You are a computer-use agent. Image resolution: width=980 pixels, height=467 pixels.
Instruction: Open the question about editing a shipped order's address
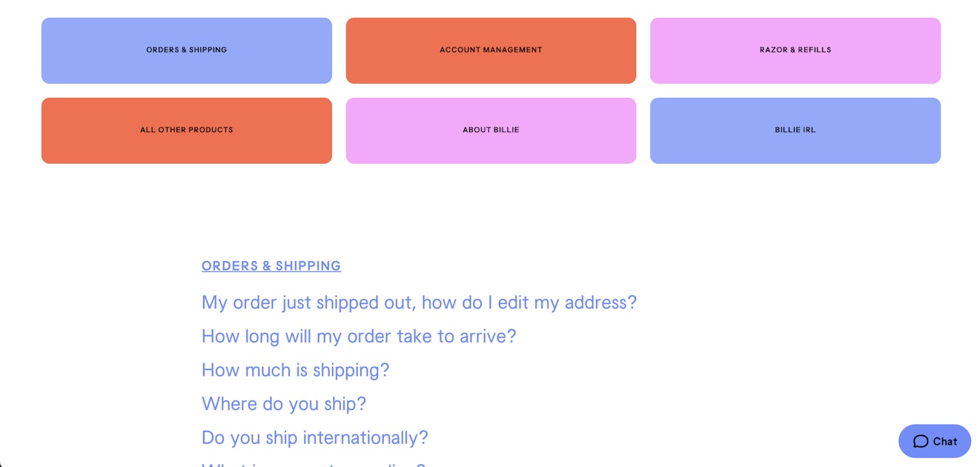[x=419, y=302]
